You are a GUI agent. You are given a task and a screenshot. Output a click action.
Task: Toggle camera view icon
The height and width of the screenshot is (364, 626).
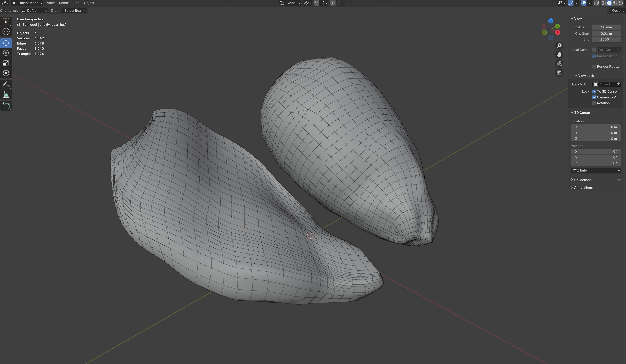coord(559,64)
